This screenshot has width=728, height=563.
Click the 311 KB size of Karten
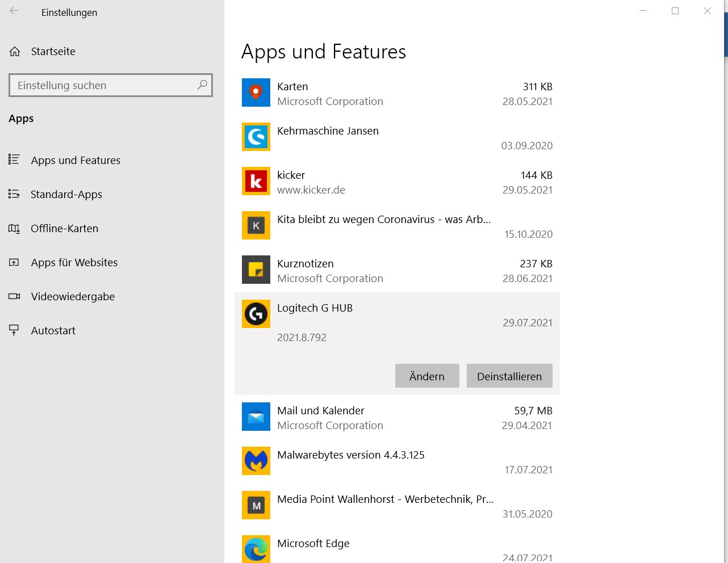(538, 86)
